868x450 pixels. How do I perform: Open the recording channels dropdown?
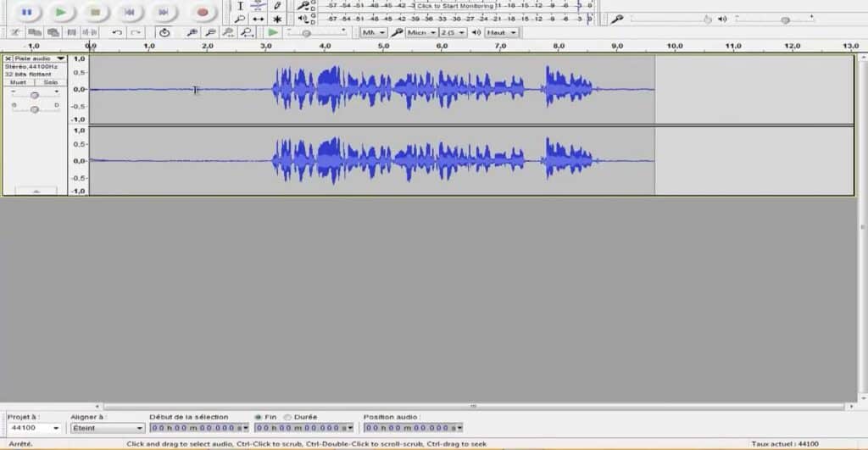point(453,33)
